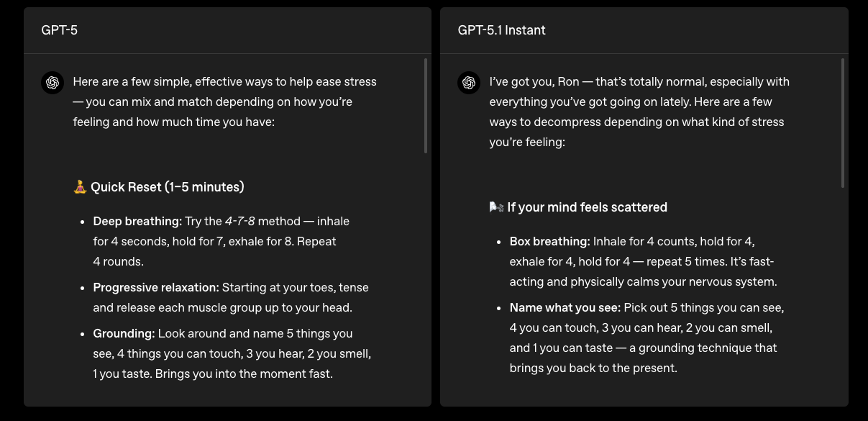
Task: Click the meditation emoji in Quick Reset heading
Action: 79,186
